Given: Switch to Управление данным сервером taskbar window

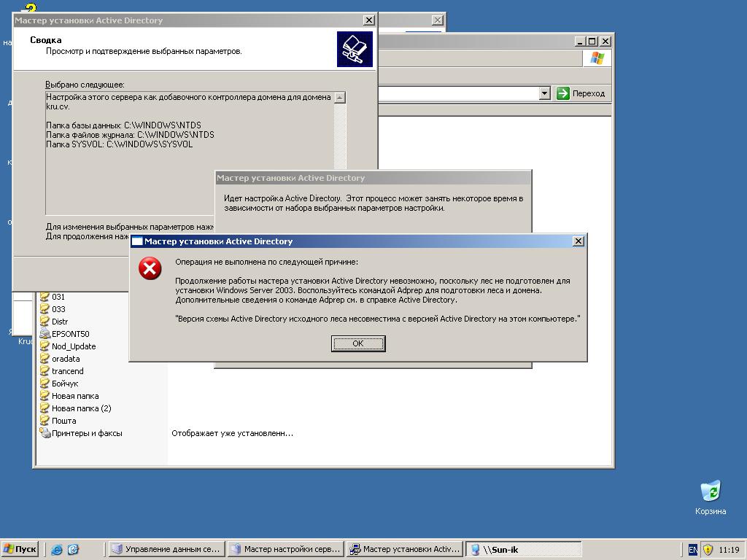Looking at the screenshot, I should click(x=166, y=549).
